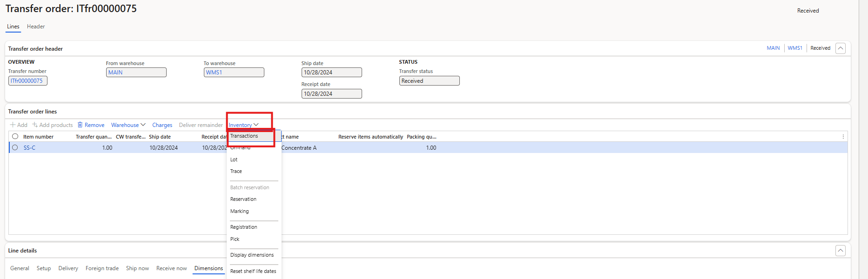Click the ITfr00000075 transfer number link
Image resolution: width=868 pixels, height=279 pixels.
[x=27, y=81]
